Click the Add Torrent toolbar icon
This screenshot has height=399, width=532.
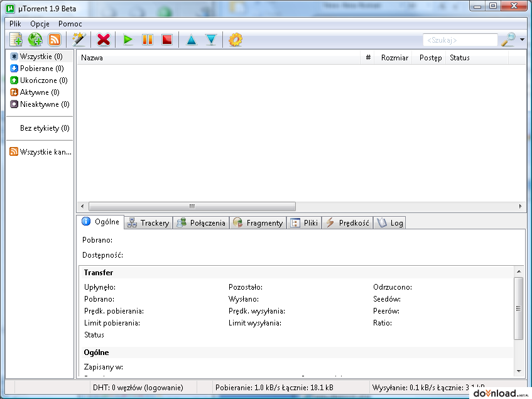coord(16,40)
